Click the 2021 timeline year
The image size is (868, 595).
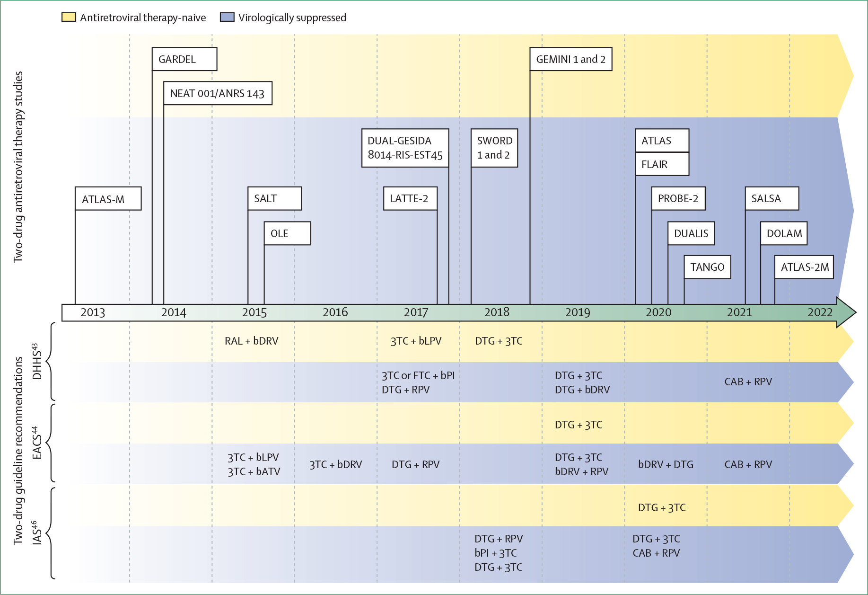(739, 312)
